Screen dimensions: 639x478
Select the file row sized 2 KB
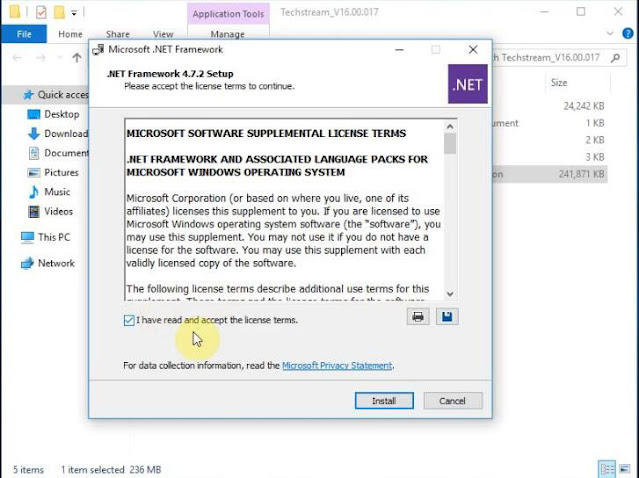tap(550, 140)
